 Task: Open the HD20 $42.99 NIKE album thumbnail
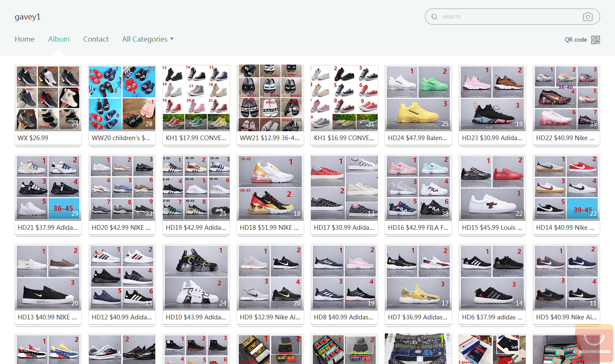coord(122,187)
